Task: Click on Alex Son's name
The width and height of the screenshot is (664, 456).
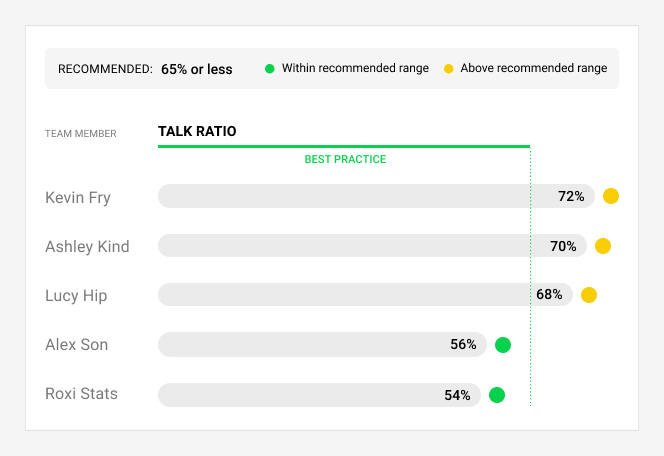Action: [77, 345]
